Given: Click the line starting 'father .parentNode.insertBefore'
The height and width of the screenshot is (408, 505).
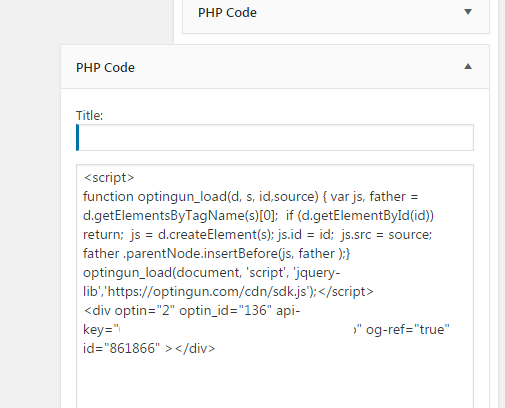Looking at the screenshot, I should pos(217,254).
